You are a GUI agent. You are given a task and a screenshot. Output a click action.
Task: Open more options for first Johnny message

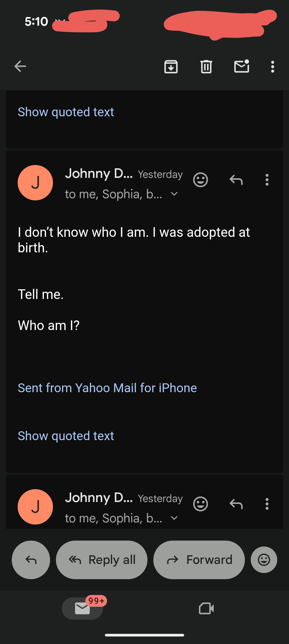pos(267,180)
